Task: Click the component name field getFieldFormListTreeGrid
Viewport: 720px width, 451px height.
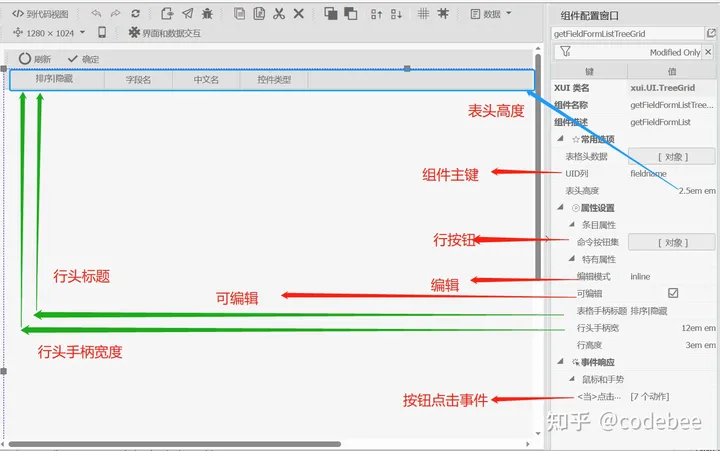Action: coord(627,33)
